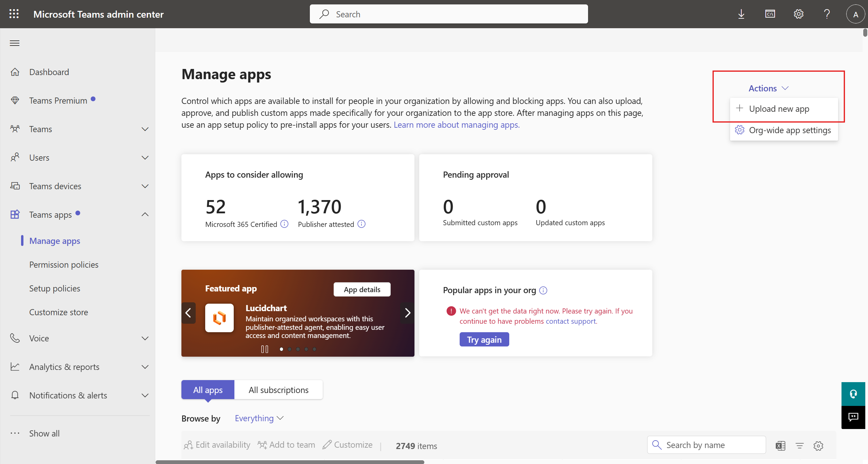Pause the featured app carousel

pyautogui.click(x=265, y=349)
